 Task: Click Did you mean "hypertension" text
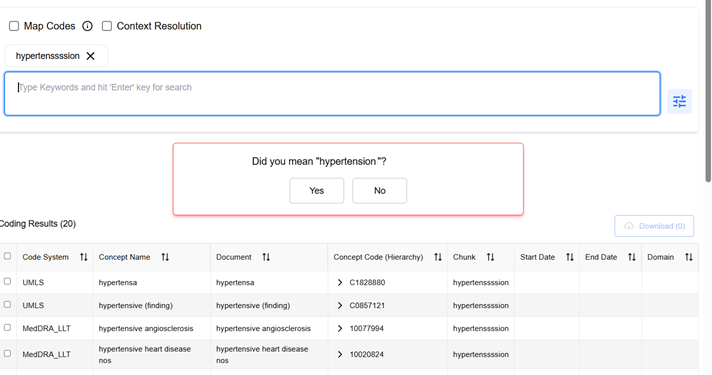tap(319, 162)
